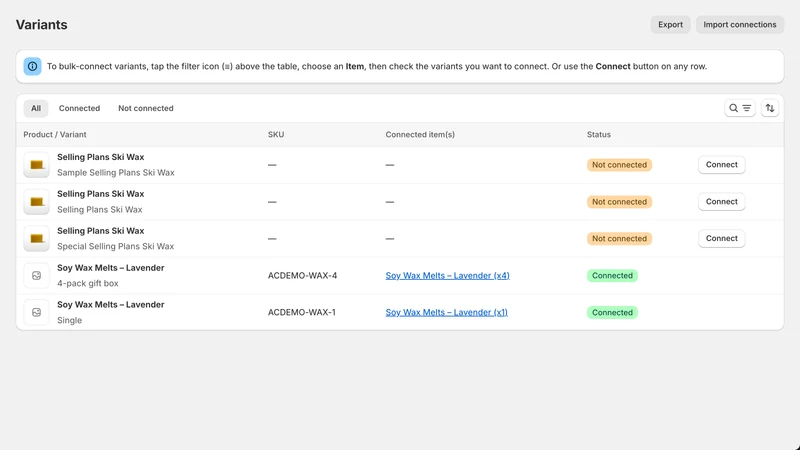Click the Export button
The image size is (800, 450).
pyautogui.click(x=670, y=24)
